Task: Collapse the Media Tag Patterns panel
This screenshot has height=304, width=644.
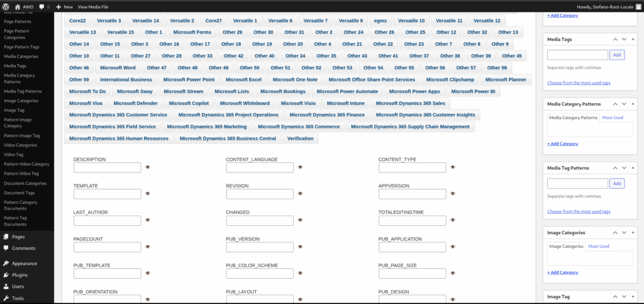Action: click(633, 168)
